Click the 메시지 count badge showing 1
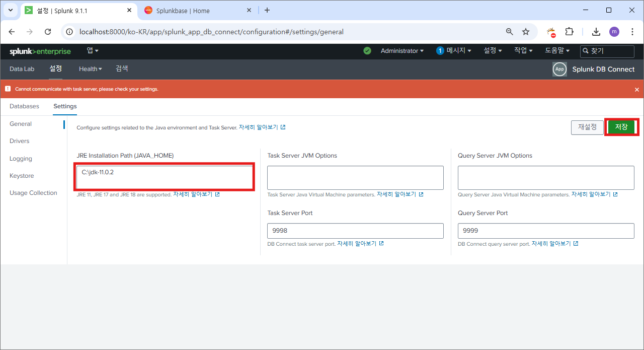Screen dimensions: 644x350 [440, 51]
